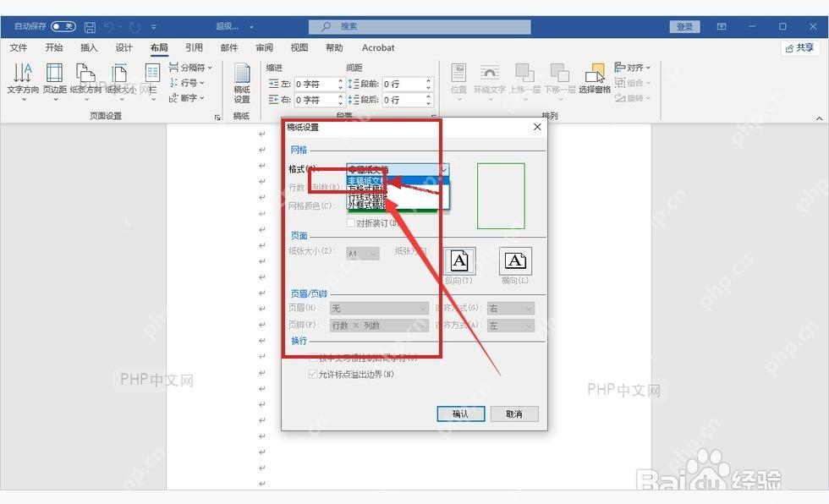Click the left indent 0 字符 field

coord(315,84)
